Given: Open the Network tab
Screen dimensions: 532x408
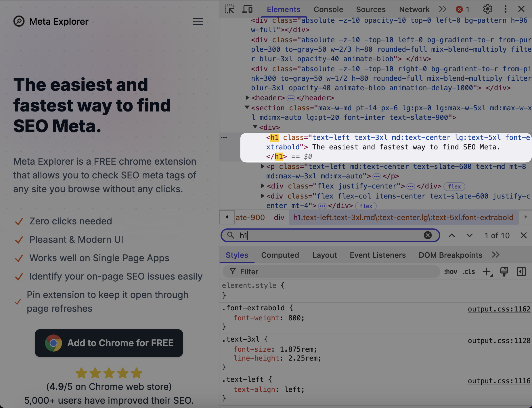Looking at the screenshot, I should (x=414, y=9).
